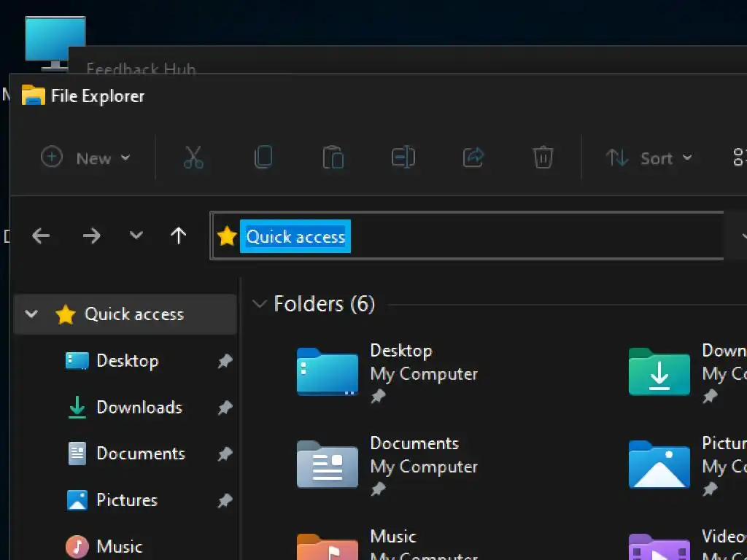This screenshot has width=747, height=560.
Task: Click the Paste clipboard icon
Action: (333, 157)
